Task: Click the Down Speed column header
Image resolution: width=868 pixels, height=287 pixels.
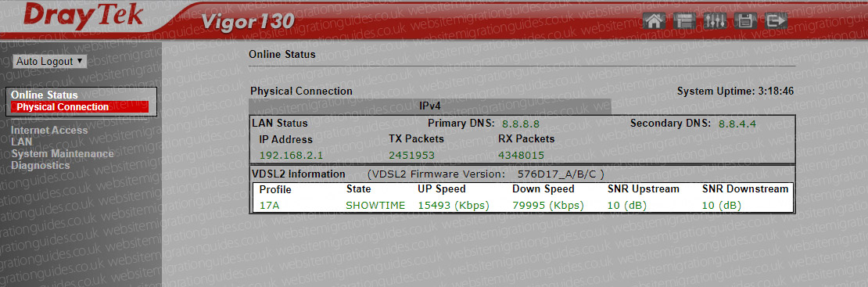Action: (543, 189)
